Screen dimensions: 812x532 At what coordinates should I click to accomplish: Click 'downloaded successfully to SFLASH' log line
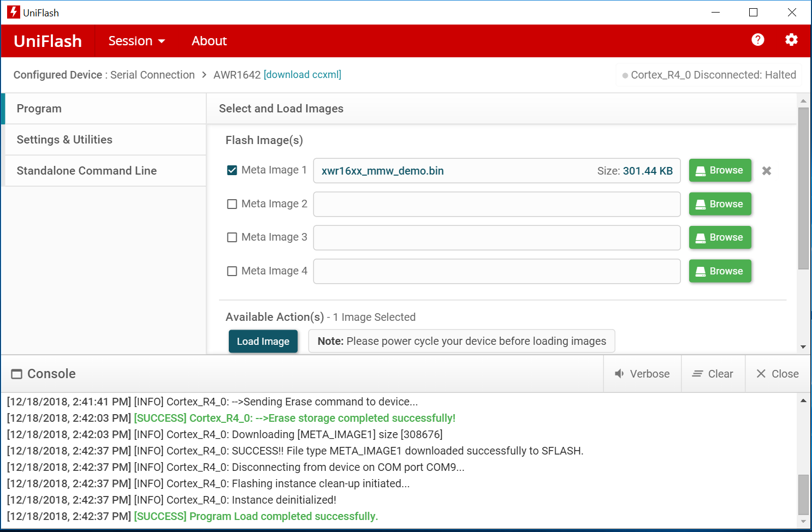295,451
